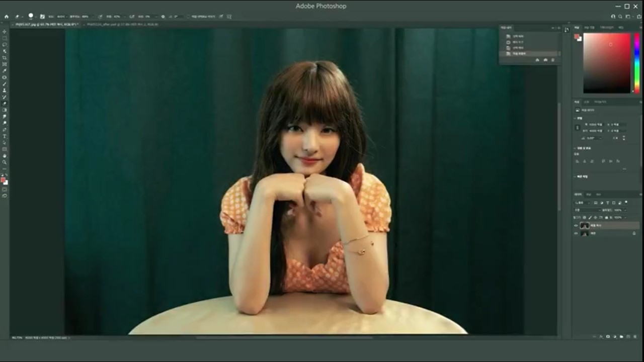644x362 pixels.
Task: Create a new group folder icon
Action: (621, 336)
